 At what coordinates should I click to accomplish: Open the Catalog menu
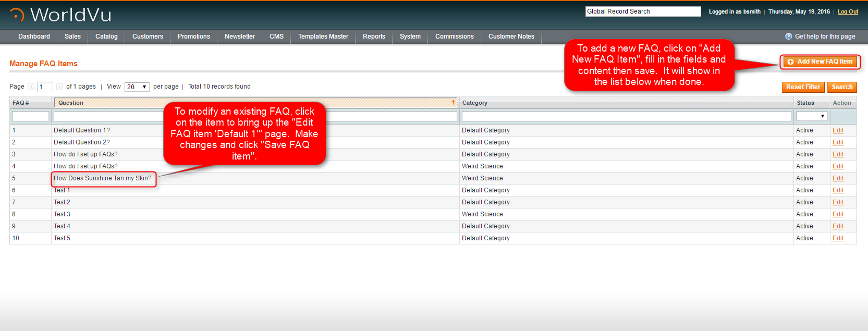(x=106, y=36)
